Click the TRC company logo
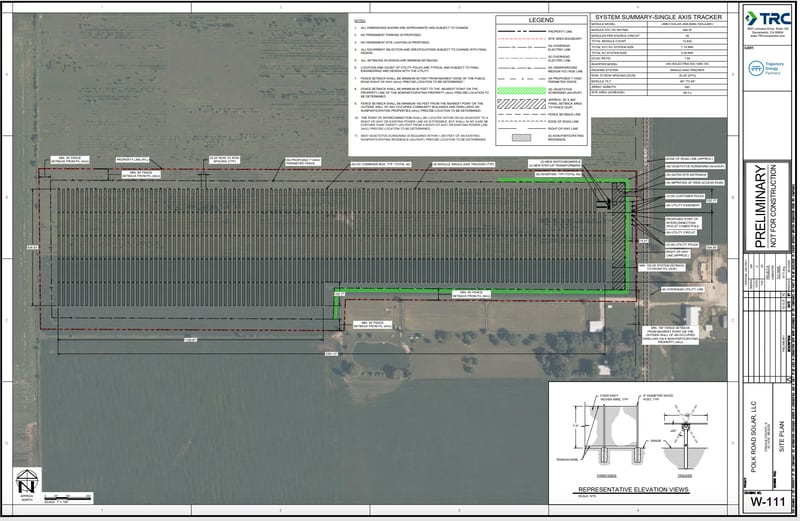The width and height of the screenshot is (800, 521). pos(768,19)
